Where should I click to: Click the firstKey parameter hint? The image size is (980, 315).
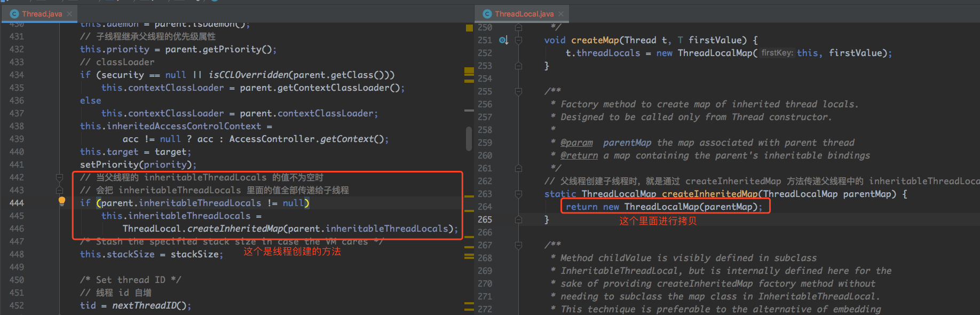pyautogui.click(x=777, y=53)
